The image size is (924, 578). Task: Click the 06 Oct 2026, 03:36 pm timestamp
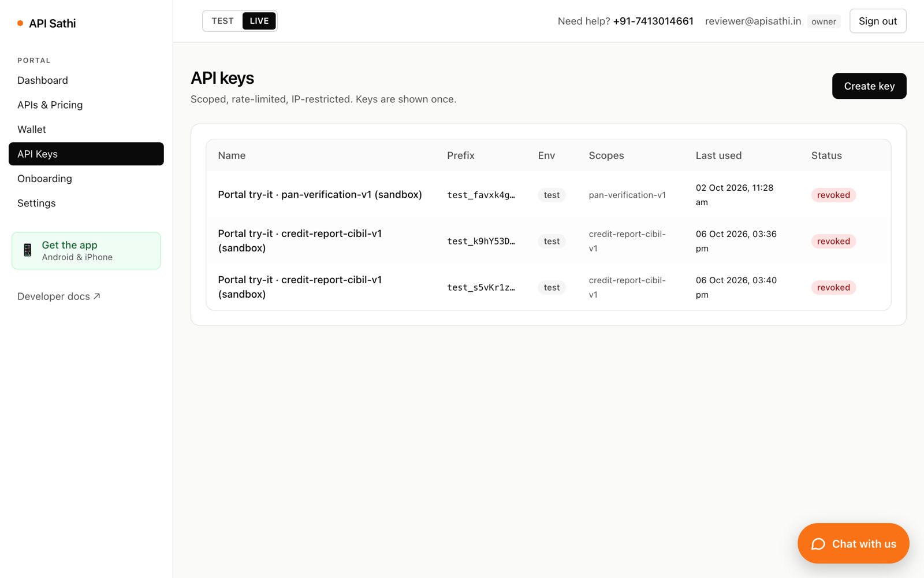coord(736,241)
